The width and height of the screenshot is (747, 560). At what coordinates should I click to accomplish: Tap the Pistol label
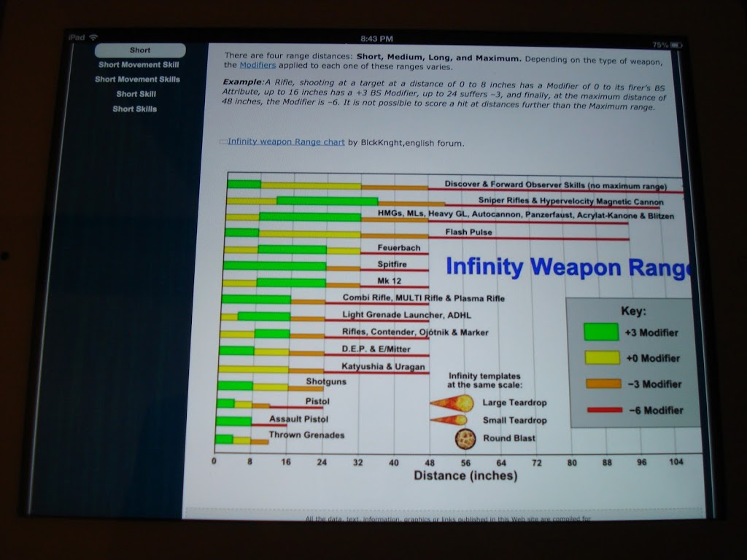[317, 402]
